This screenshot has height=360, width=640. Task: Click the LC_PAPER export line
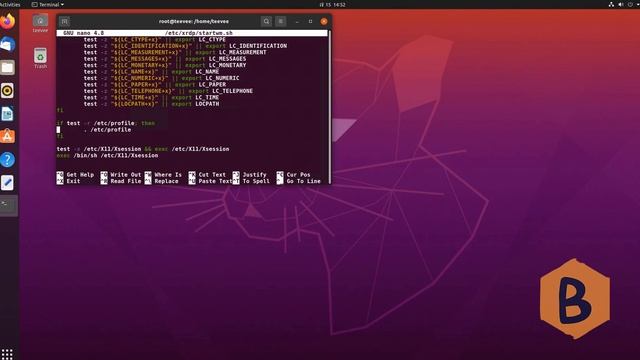click(154, 85)
